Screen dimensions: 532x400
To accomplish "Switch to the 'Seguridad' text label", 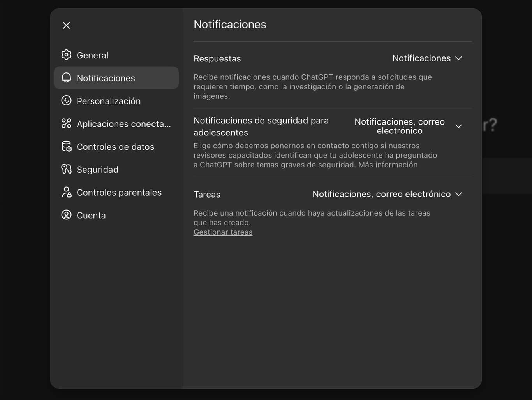I will (x=97, y=170).
